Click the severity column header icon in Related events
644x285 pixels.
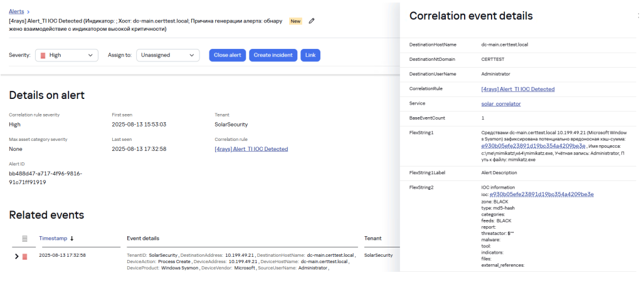pos(24,239)
